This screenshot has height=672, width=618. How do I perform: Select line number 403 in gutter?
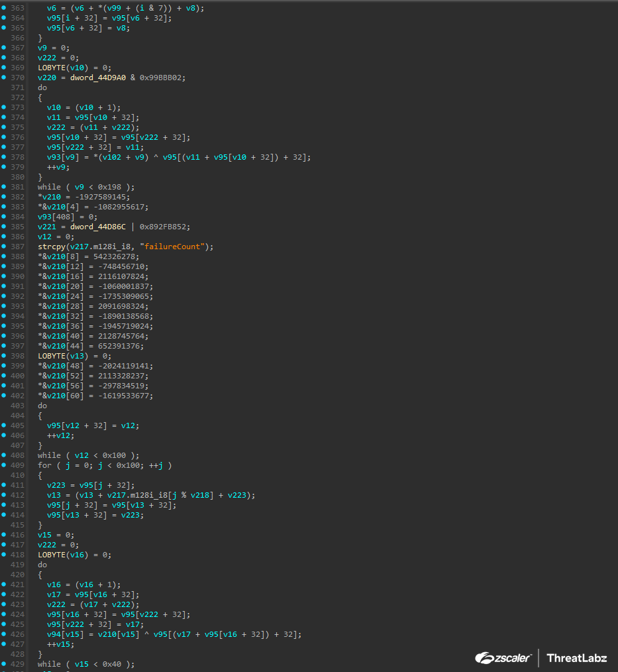point(17,406)
